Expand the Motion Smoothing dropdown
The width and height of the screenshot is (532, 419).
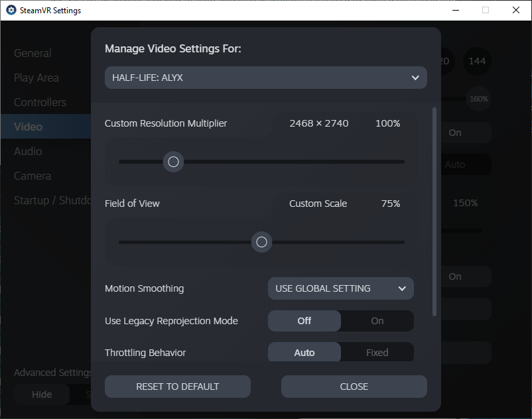pos(341,288)
